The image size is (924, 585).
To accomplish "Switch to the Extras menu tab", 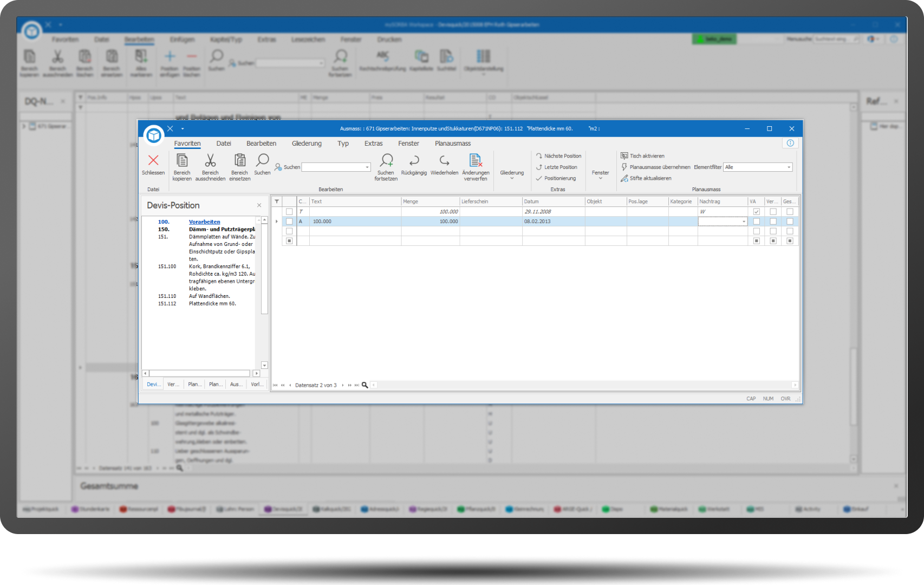I will pos(373,144).
